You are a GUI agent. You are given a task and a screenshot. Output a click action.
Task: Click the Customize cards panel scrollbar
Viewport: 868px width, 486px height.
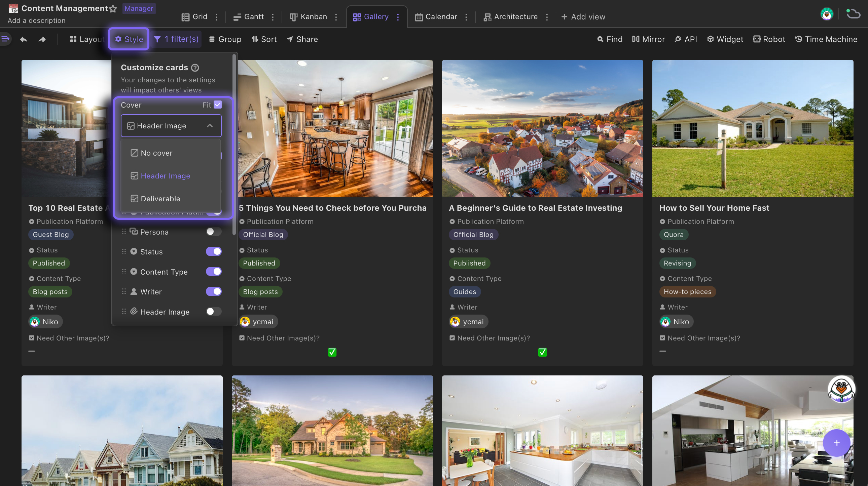[x=234, y=145]
